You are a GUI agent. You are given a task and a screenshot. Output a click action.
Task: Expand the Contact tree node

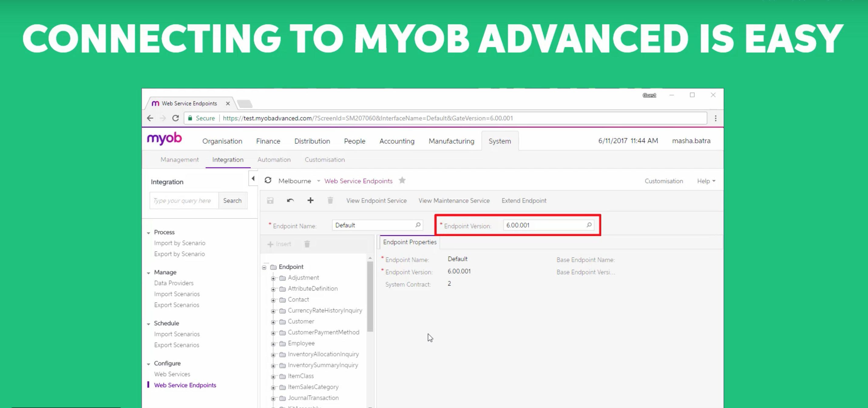pyautogui.click(x=273, y=300)
